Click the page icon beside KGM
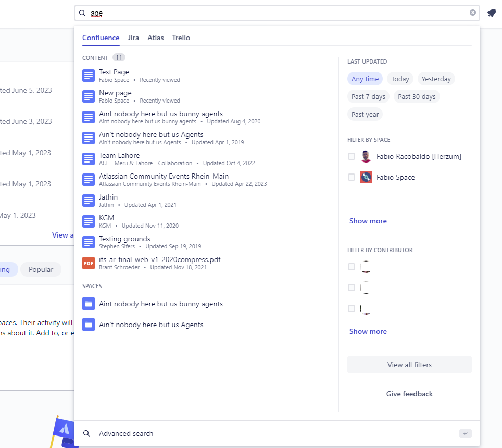502x448 pixels. coord(89,221)
